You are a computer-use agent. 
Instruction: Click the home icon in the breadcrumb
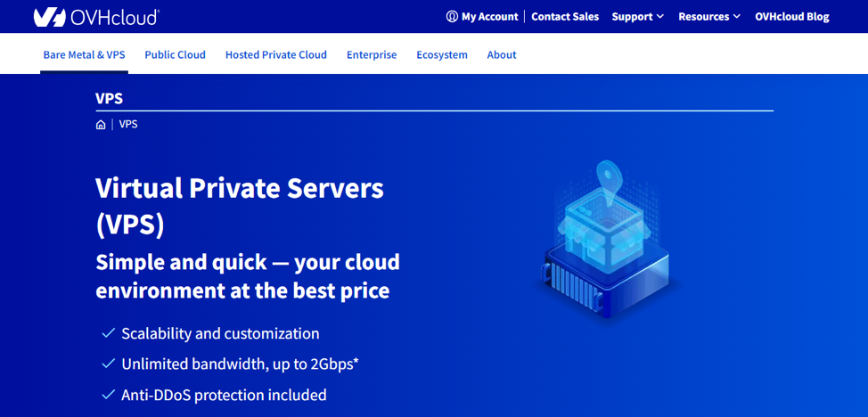pyautogui.click(x=101, y=125)
